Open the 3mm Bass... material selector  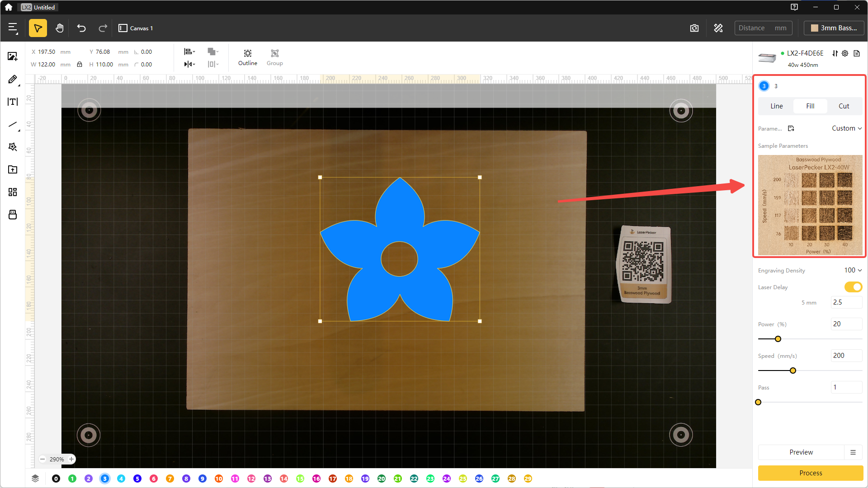coord(834,28)
